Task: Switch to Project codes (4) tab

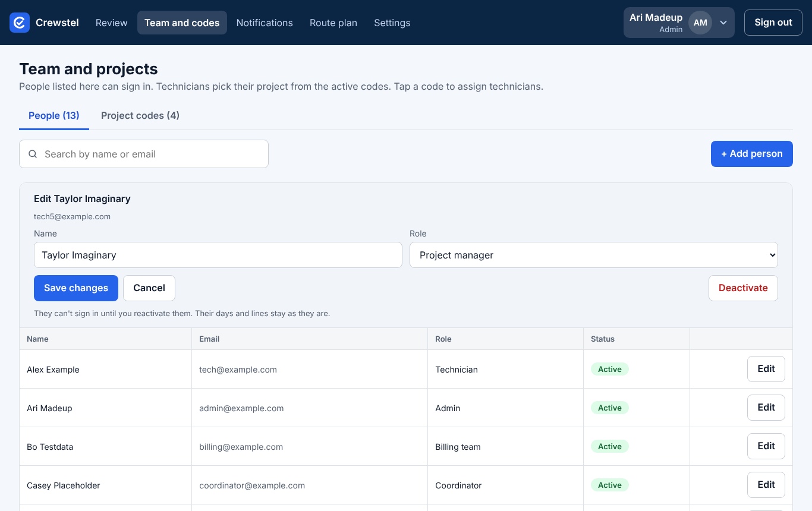Action: [140, 115]
